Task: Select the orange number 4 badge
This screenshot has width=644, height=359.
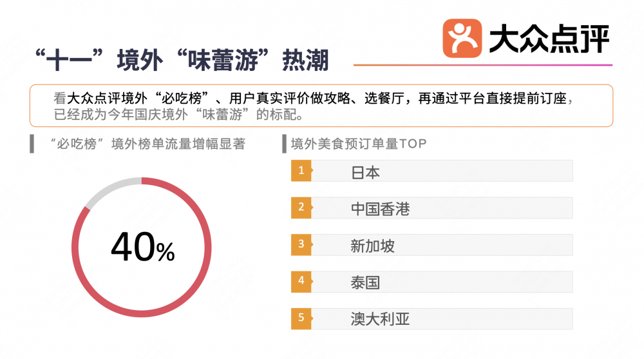Action: (301, 281)
